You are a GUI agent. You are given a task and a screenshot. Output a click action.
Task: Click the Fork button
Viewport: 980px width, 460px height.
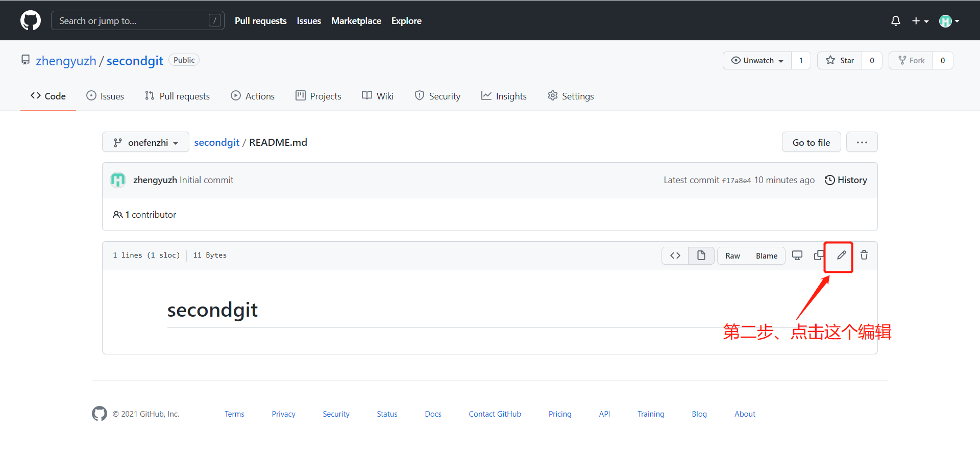pos(911,60)
